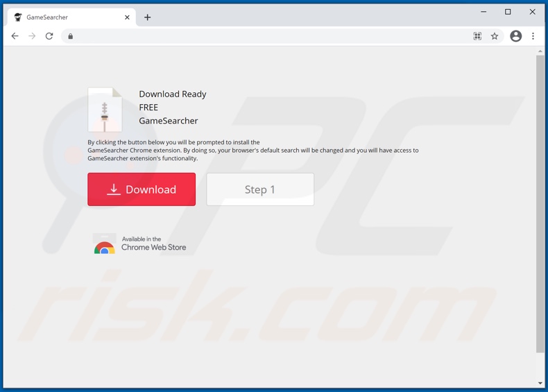Close the GameSearcher tab
Image resolution: width=548 pixels, height=392 pixels.
click(127, 17)
